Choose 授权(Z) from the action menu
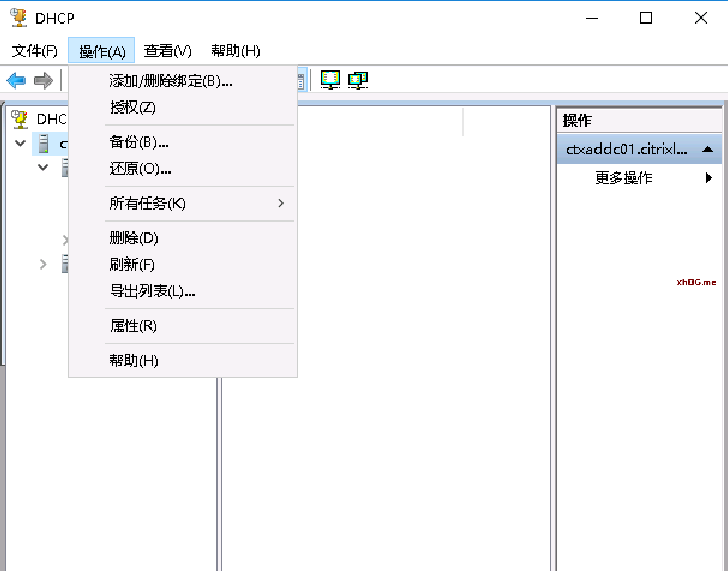Viewport: 728px width, 571px height. (x=133, y=108)
